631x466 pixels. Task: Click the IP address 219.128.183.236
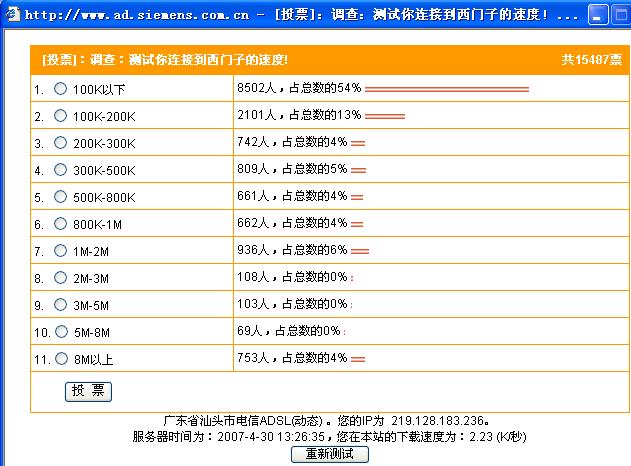tap(437, 421)
